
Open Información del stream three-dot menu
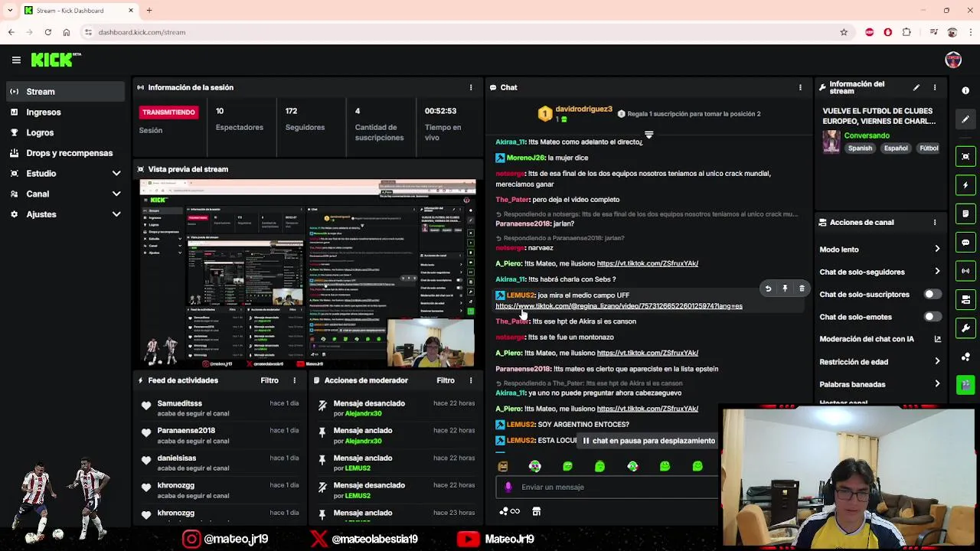pos(935,88)
